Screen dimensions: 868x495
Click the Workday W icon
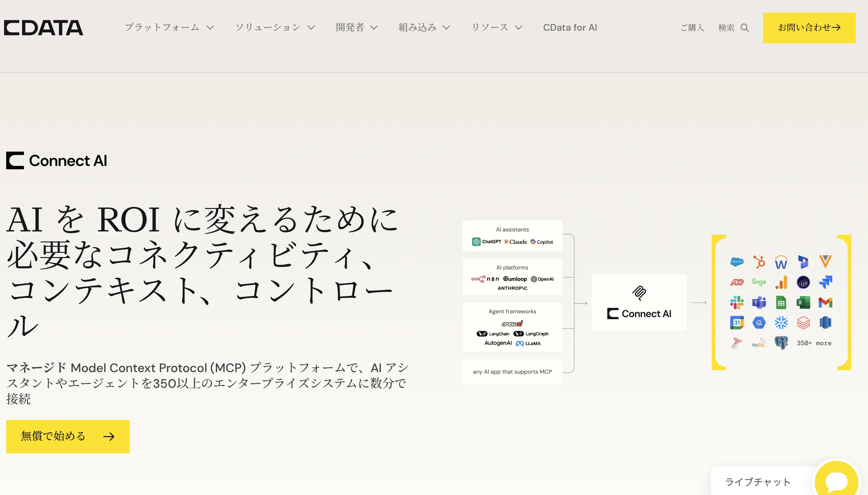click(x=781, y=262)
